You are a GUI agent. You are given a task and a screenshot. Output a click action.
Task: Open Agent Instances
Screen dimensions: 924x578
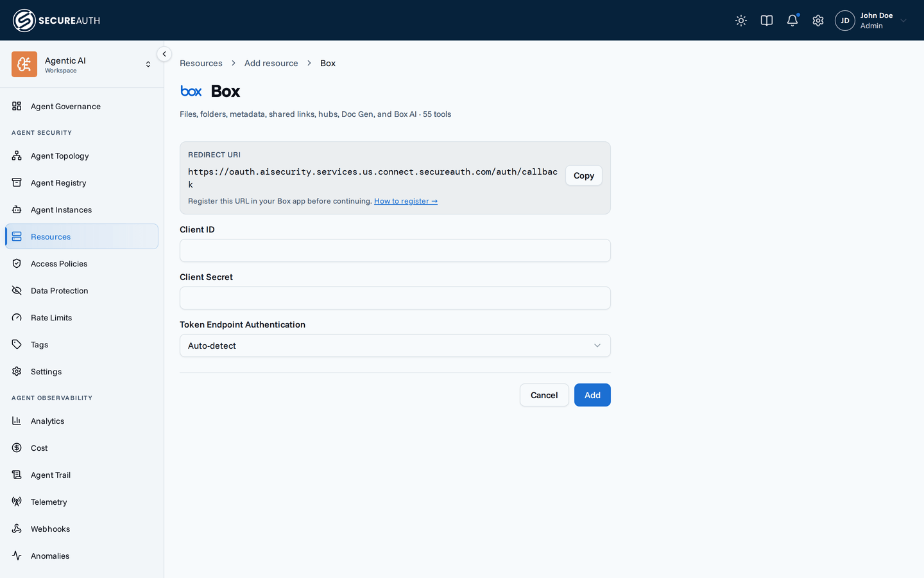point(81,209)
